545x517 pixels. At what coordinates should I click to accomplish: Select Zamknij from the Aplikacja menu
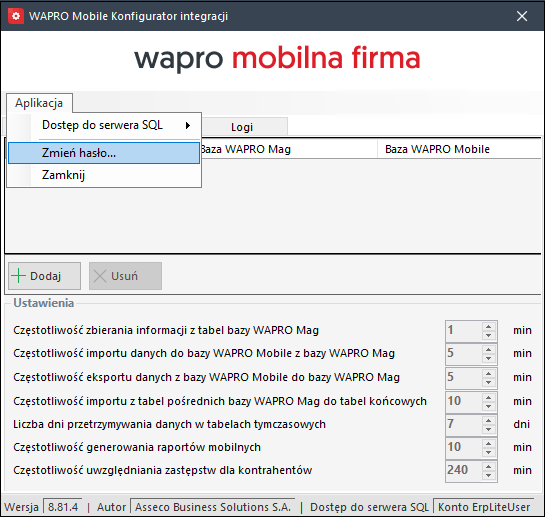[104, 175]
